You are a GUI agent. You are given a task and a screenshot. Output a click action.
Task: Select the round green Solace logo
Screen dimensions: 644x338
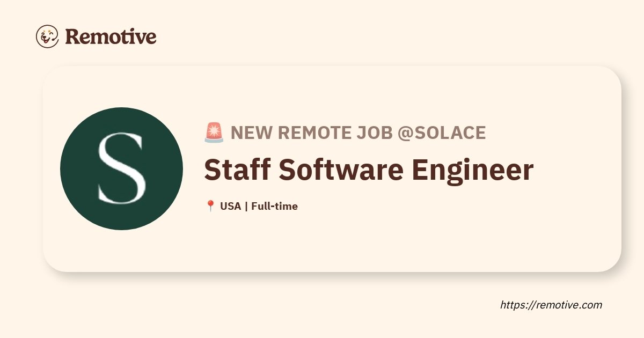121,168
